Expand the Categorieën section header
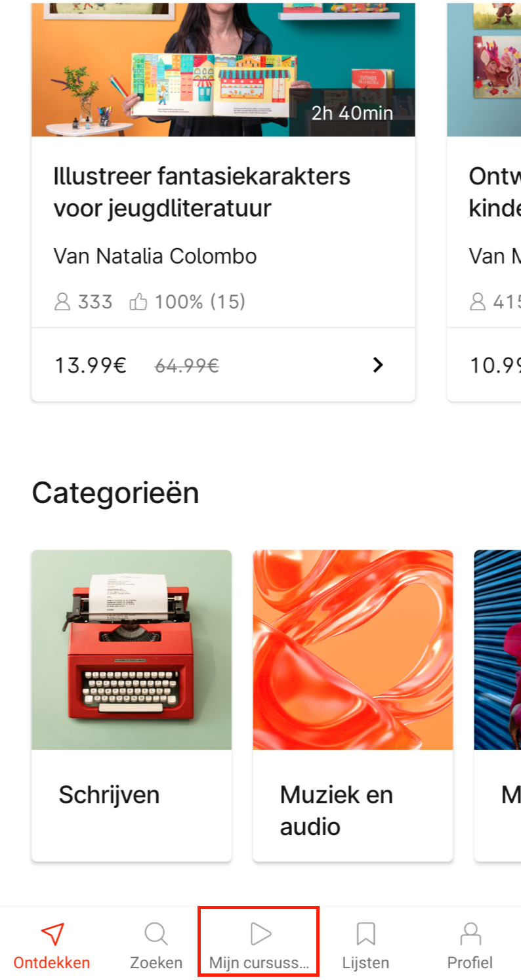521x980 pixels. tap(116, 493)
